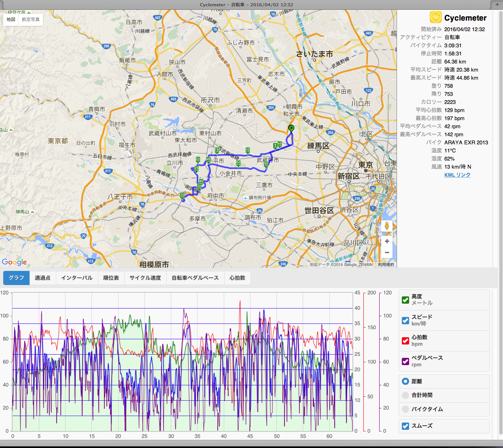Open the 自転車ペダルペース tab
503x448 pixels.
coord(195,278)
